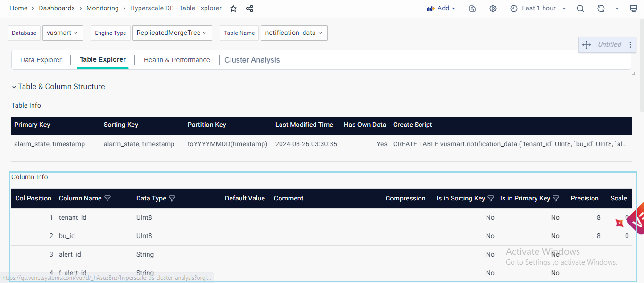The width and height of the screenshot is (644, 283).
Task: Filter the Column Name column
Action: pos(107,199)
